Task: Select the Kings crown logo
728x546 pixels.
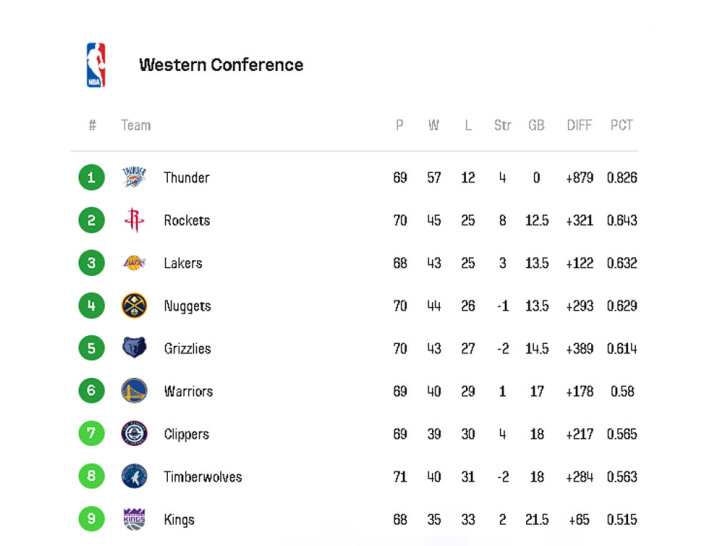Action: click(134, 519)
